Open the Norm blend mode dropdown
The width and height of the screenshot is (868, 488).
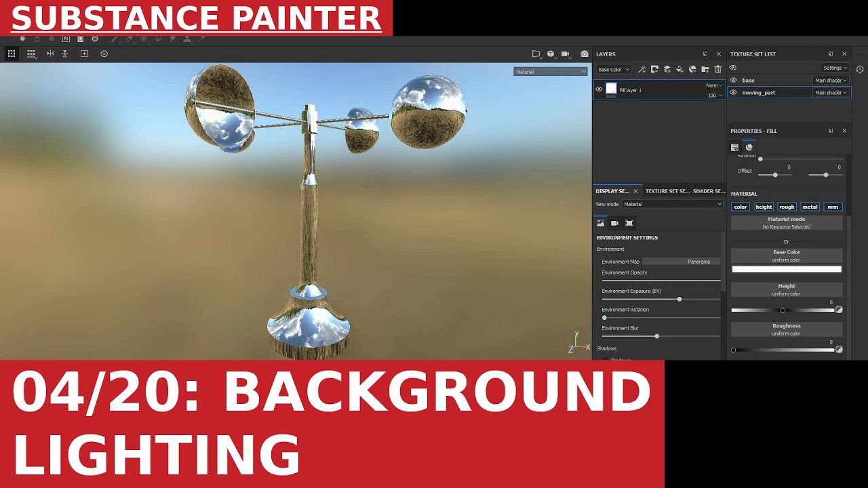pyautogui.click(x=714, y=85)
